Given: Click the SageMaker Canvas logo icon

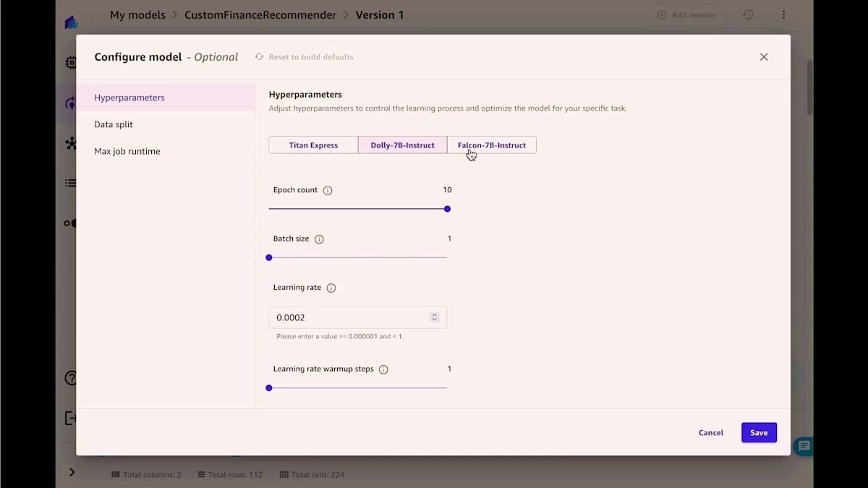Looking at the screenshot, I should [x=71, y=23].
